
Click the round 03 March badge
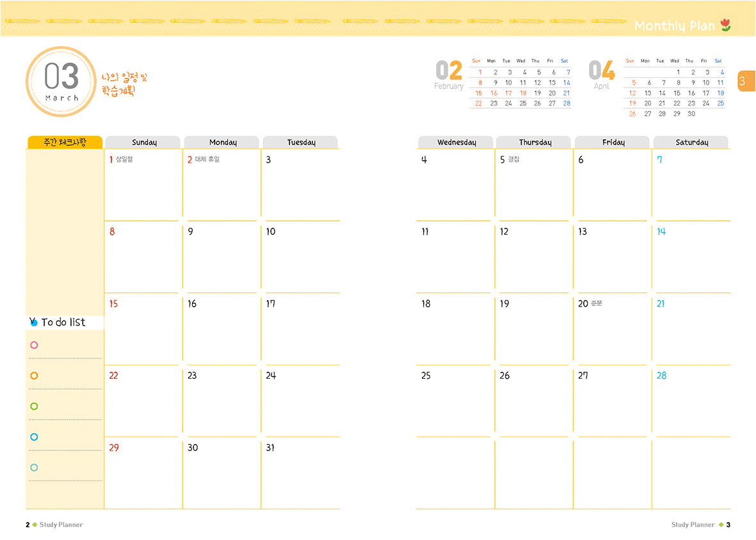pos(61,81)
